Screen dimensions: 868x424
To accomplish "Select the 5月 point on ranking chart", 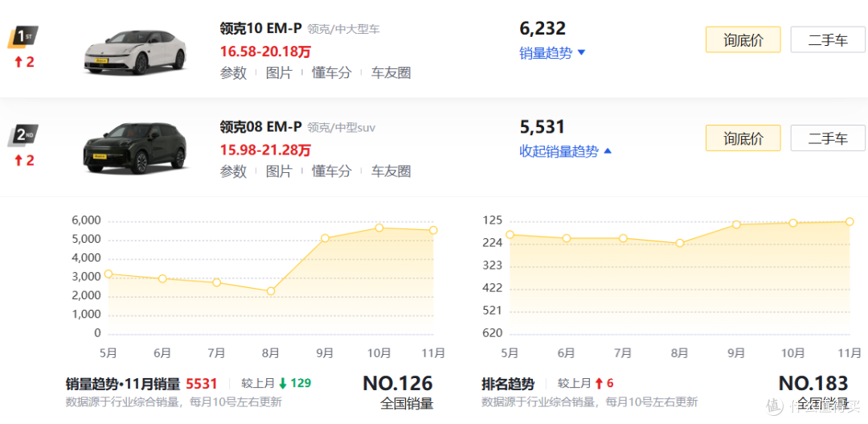I will tap(510, 235).
